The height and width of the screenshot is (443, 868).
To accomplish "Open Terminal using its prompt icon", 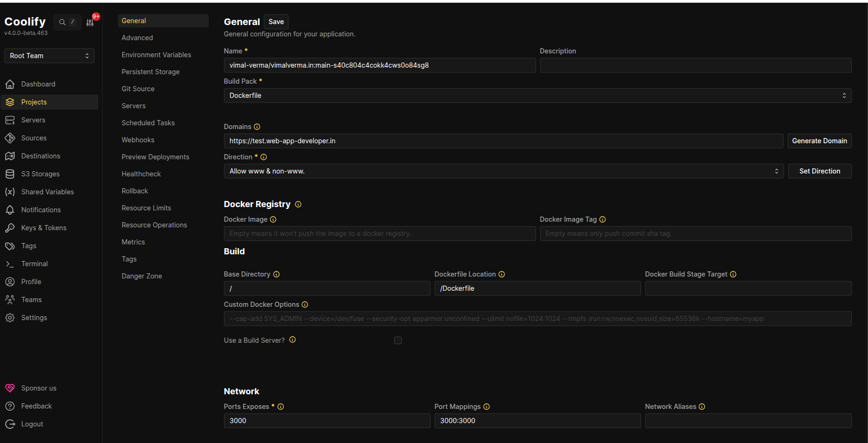I will click(x=10, y=263).
